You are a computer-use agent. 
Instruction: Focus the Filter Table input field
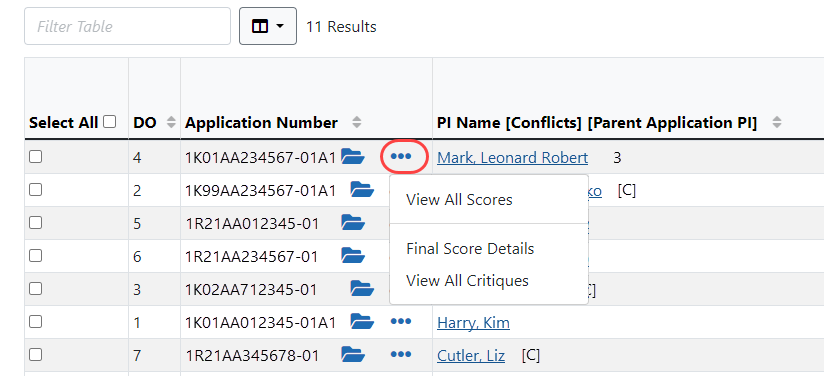click(127, 26)
